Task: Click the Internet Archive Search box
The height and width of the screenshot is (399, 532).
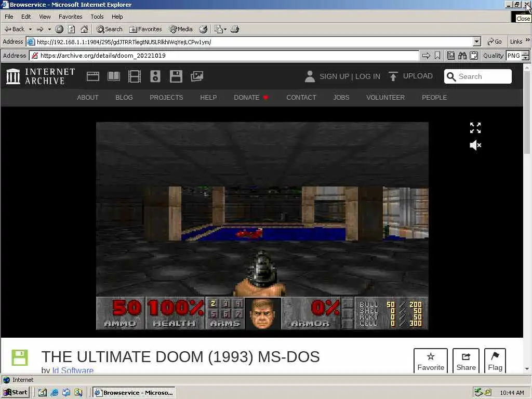Action: tap(478, 76)
